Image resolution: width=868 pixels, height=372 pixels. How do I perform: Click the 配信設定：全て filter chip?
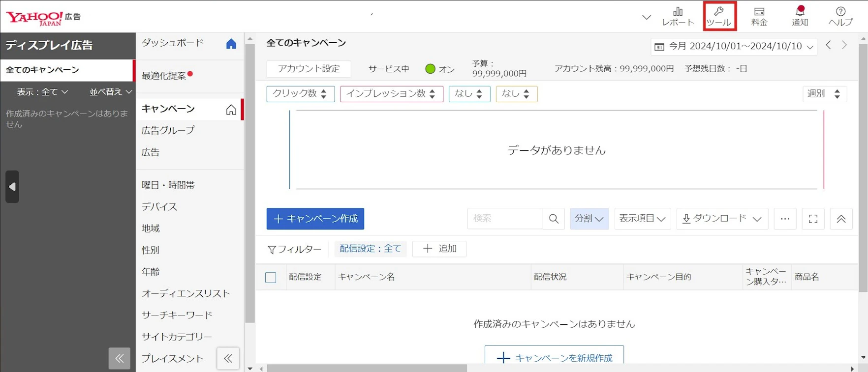tap(371, 249)
